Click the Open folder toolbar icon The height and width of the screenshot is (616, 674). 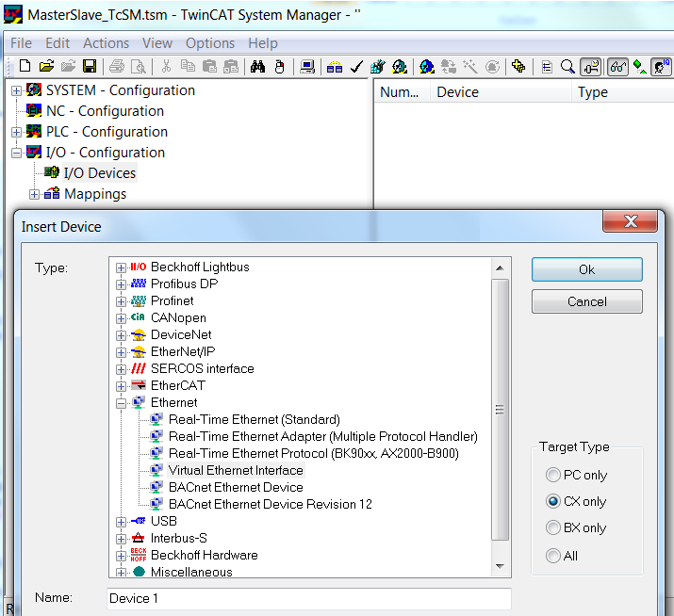tap(46, 67)
